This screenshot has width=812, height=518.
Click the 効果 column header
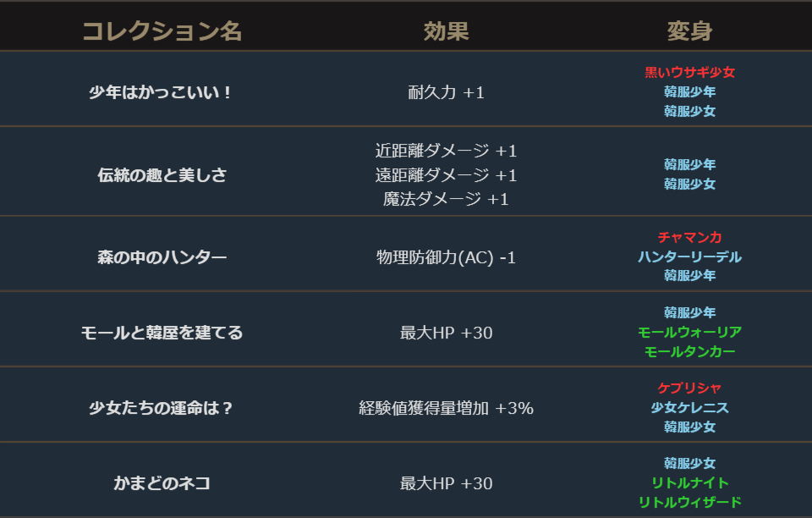(446, 32)
